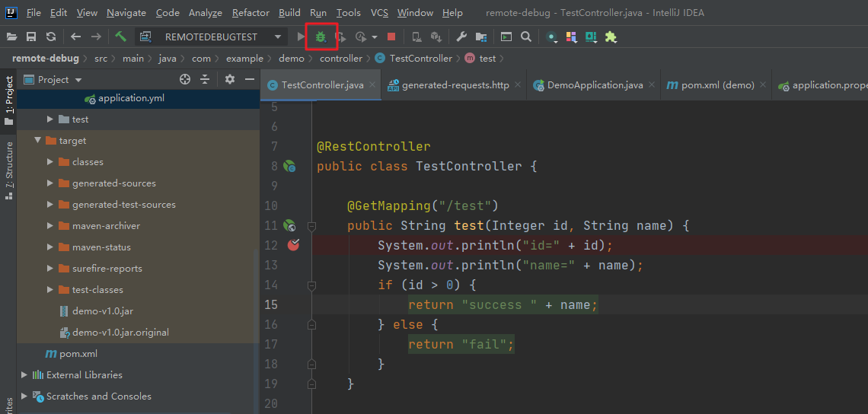Expand Scratches and Consoles node
The width and height of the screenshot is (868, 414).
click(24, 396)
